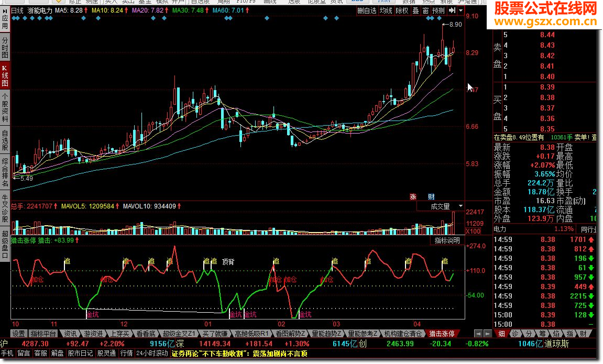Open the 日线 period selector
The width and height of the screenshot is (603, 364).
(17, 10)
